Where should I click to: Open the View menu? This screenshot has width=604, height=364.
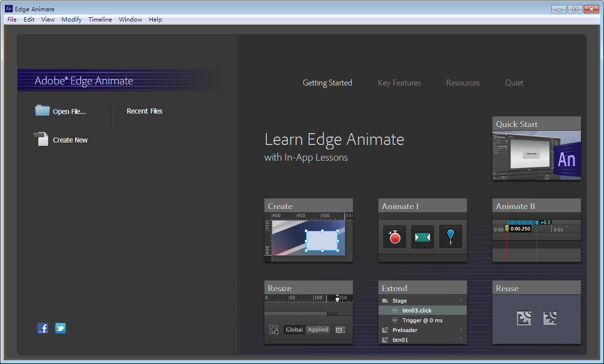(48, 20)
